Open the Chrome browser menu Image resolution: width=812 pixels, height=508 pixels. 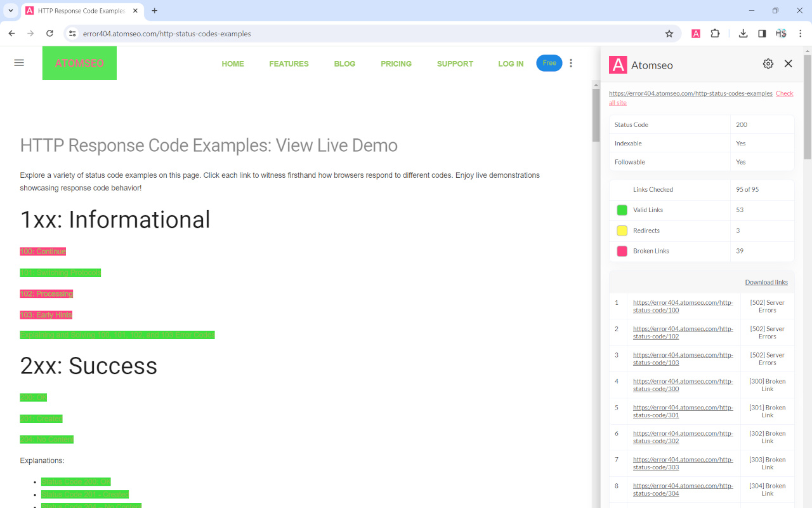tap(800, 33)
